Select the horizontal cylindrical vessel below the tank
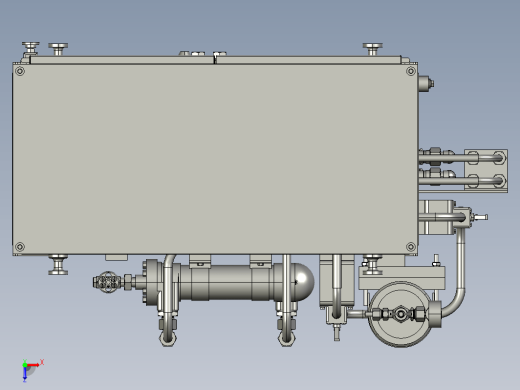Viewport: 520px width, 390px height. click(x=230, y=282)
